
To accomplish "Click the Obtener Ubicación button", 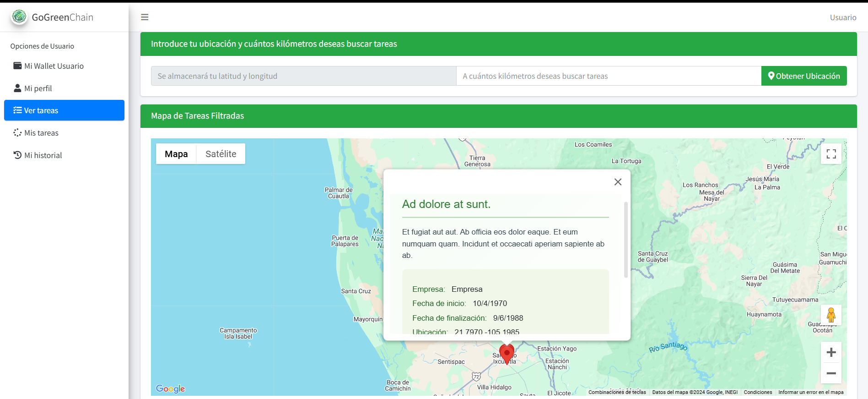I will pyautogui.click(x=804, y=76).
